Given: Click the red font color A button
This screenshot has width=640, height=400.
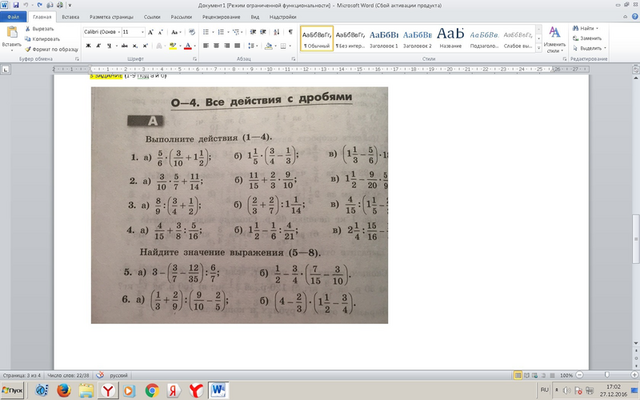Looking at the screenshot, I should pyautogui.click(x=188, y=46).
